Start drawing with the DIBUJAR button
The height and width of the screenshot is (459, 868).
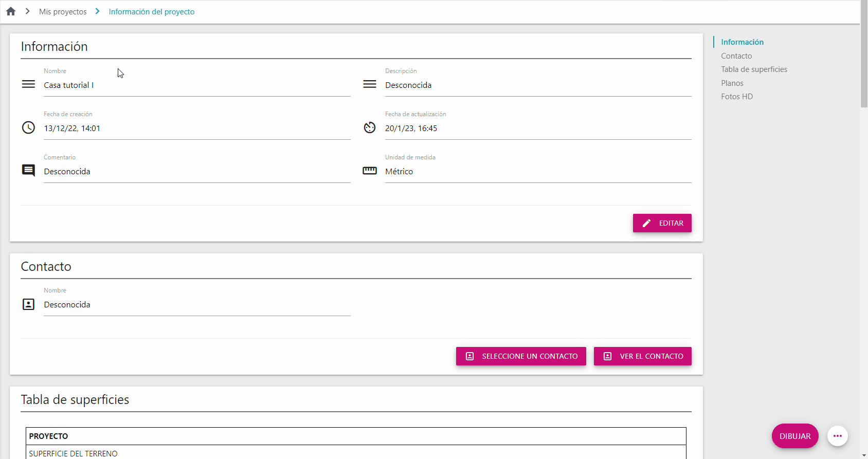click(x=795, y=436)
